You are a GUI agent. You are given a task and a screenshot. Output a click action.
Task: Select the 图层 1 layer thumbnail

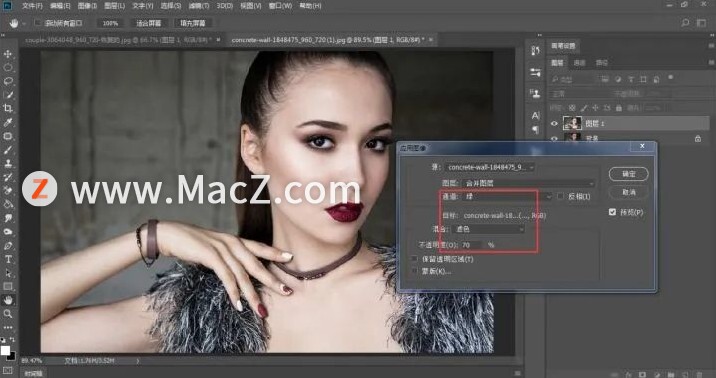572,123
